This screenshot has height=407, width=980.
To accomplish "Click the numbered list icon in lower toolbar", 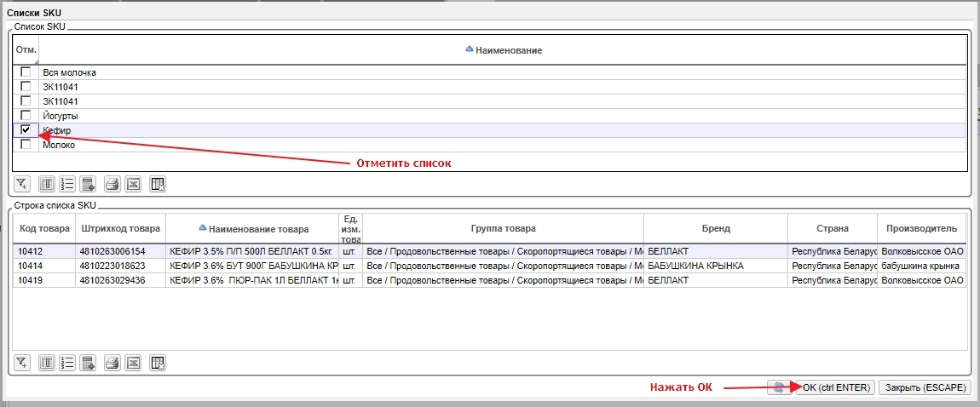I will pyautogui.click(x=67, y=364).
